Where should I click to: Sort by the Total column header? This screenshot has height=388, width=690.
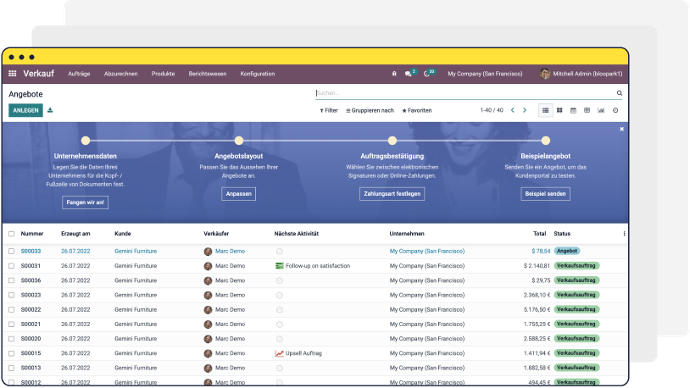(540, 234)
